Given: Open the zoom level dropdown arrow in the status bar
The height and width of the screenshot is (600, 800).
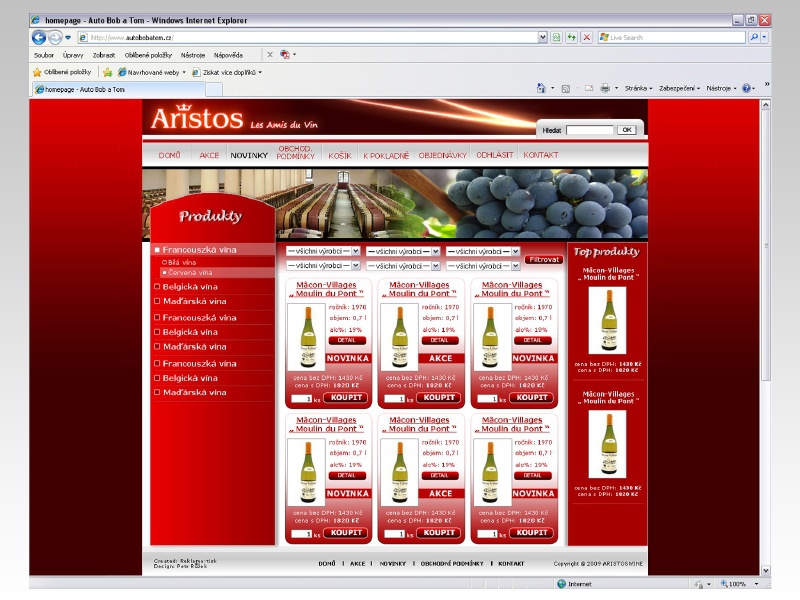Looking at the screenshot, I should tap(757, 584).
